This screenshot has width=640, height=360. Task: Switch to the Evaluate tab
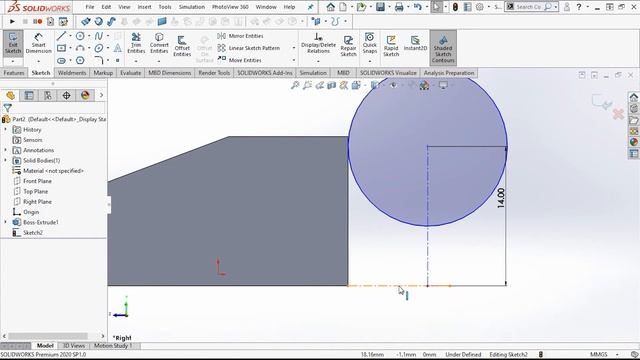(x=131, y=73)
